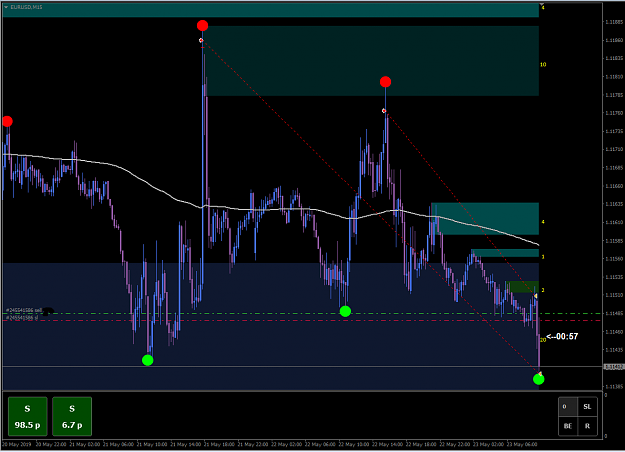Image resolution: width=625 pixels, height=452 pixels.
Task: Click the 1.11885 price scale label
Action: coord(614,22)
